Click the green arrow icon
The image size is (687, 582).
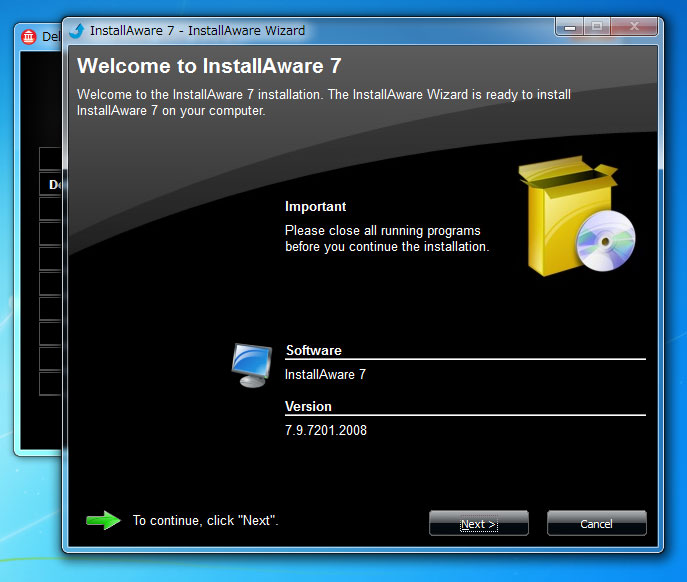pyautogui.click(x=103, y=520)
